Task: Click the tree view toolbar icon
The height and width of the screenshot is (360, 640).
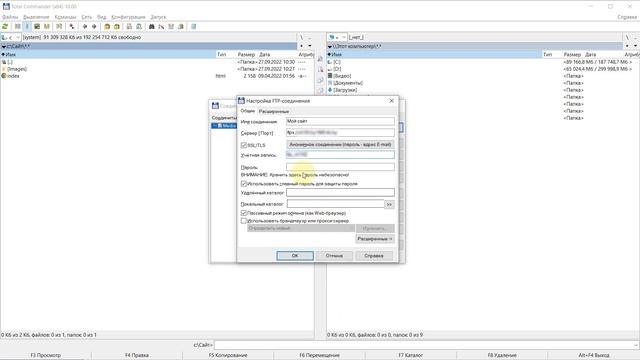Action: pyautogui.click(x=47, y=27)
